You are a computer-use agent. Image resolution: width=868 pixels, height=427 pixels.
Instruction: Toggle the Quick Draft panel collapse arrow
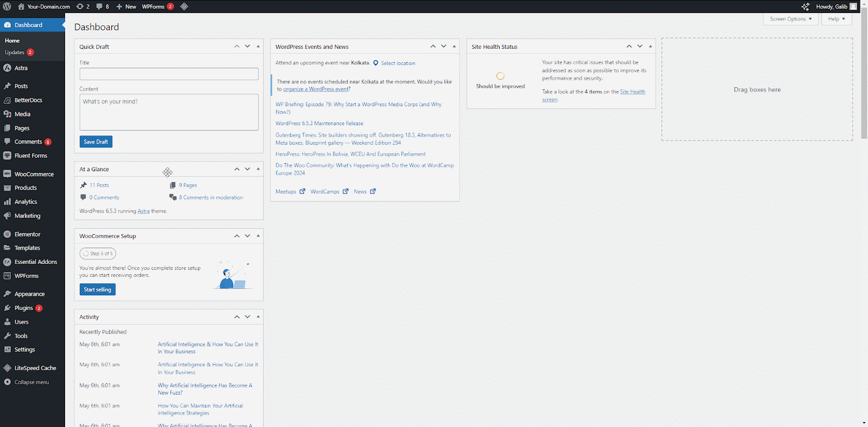(x=258, y=47)
